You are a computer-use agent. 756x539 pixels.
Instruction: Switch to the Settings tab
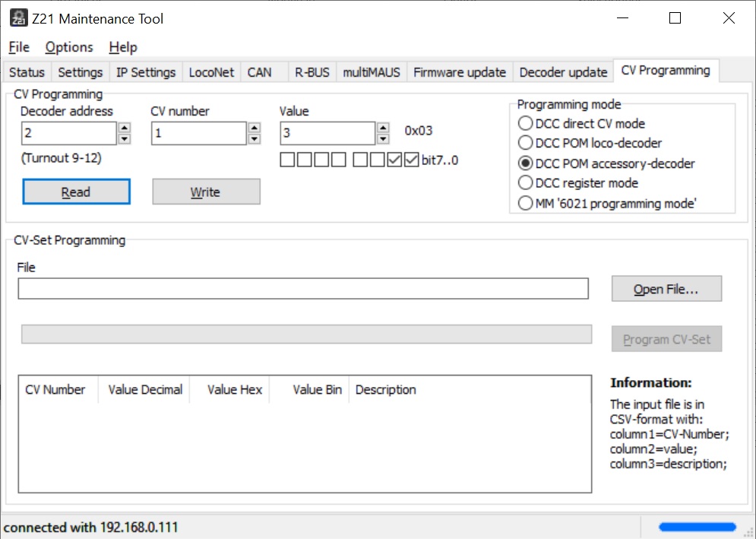[80, 72]
